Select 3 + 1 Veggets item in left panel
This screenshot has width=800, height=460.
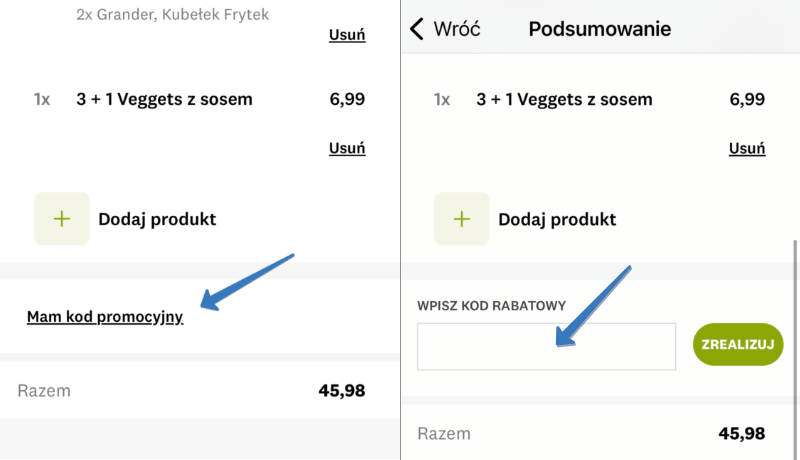coord(164,100)
